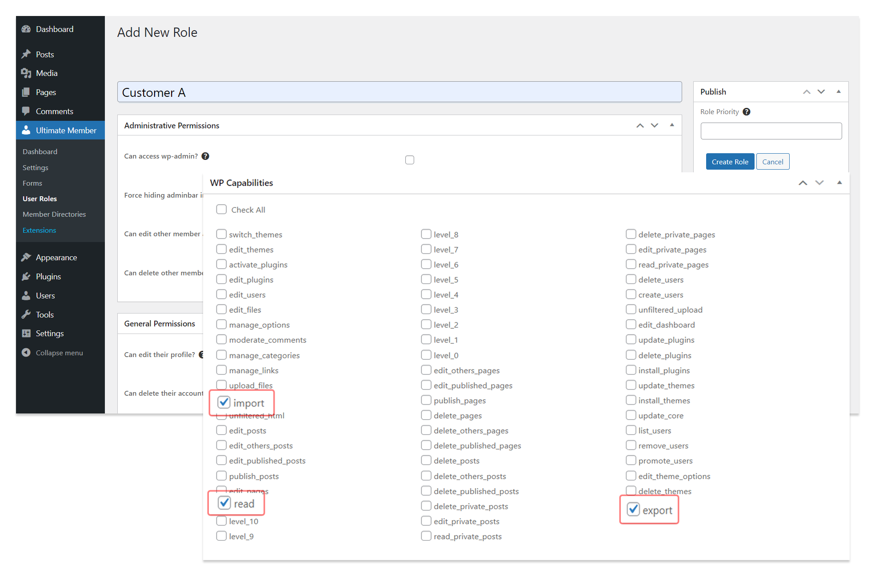Screen dimensions: 875x588
Task: Enable the Check All capabilities checkbox
Action: pyautogui.click(x=221, y=209)
